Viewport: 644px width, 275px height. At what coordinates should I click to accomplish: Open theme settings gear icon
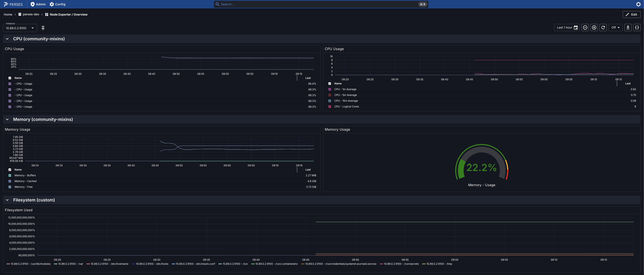click(x=638, y=4)
